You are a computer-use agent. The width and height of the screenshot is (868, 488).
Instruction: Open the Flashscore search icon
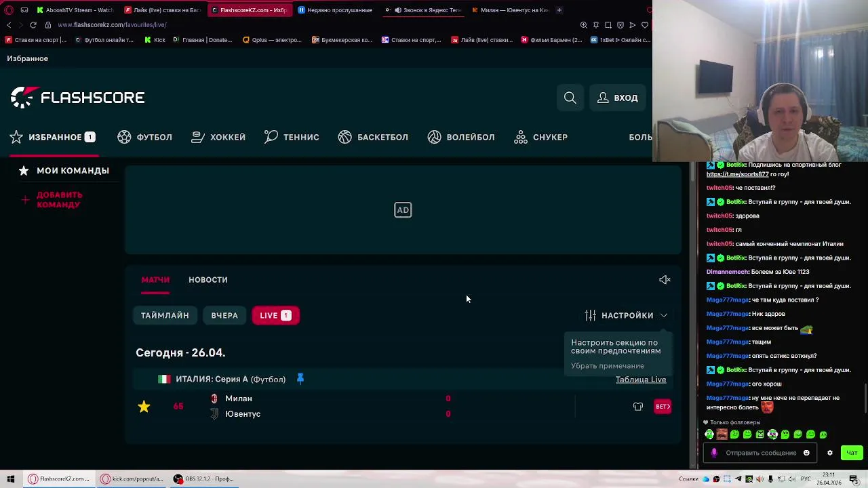pos(570,98)
